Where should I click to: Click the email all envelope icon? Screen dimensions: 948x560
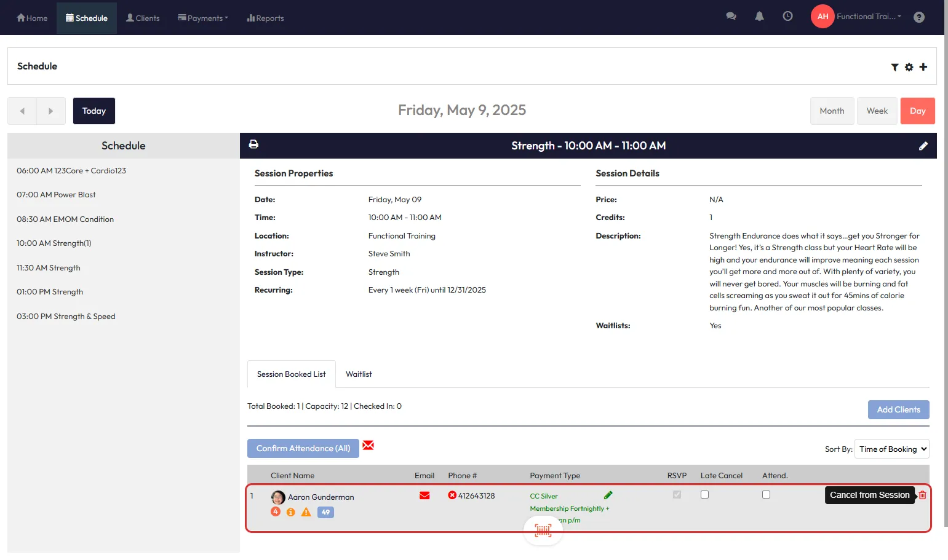[x=368, y=446]
